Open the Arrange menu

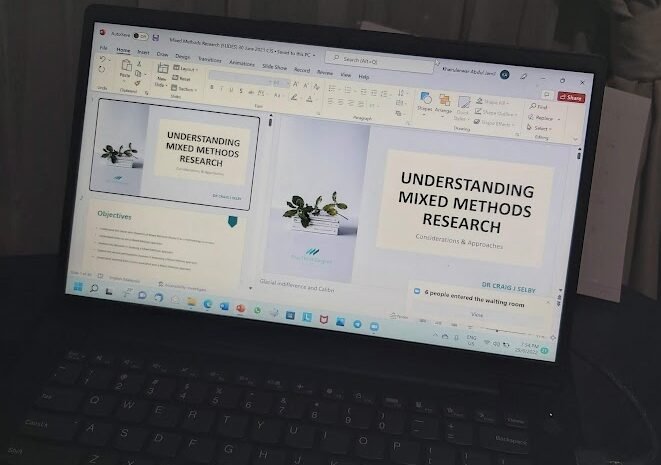[443, 104]
